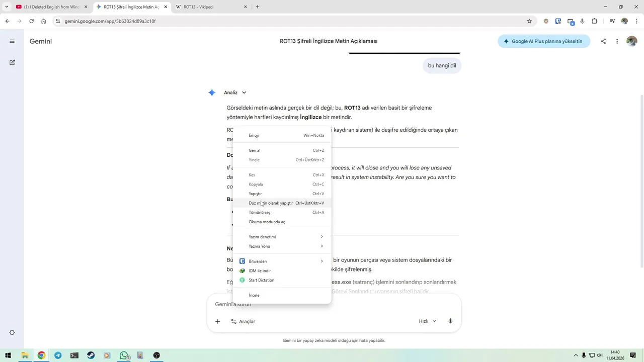Select Yapıştır in the context menu
Image resolution: width=644 pixels, height=362 pixels.
click(x=282, y=194)
